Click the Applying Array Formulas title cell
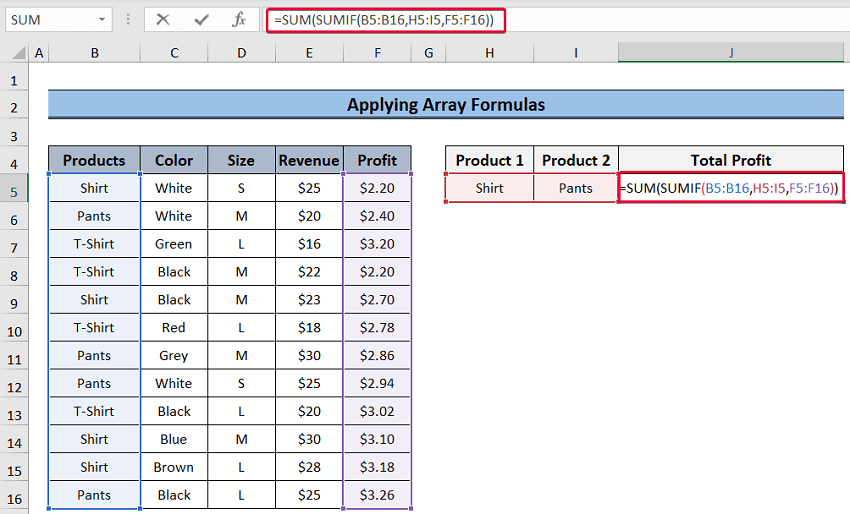Image resolution: width=850 pixels, height=514 pixels. [446, 104]
